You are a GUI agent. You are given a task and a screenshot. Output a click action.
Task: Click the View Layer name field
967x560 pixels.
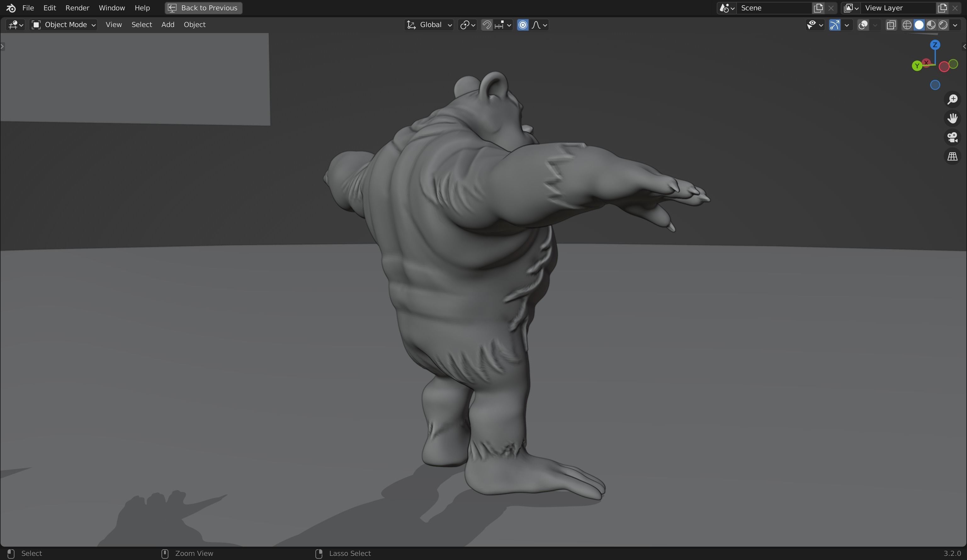(x=898, y=8)
